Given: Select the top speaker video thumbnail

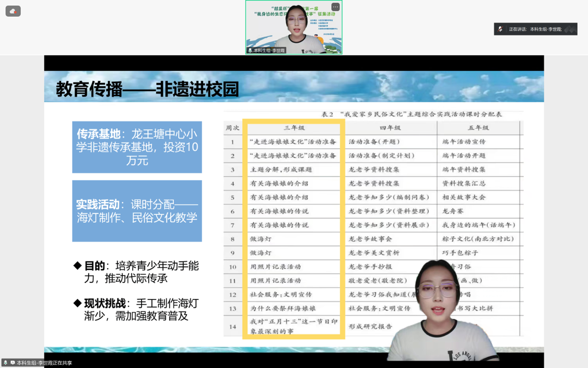Looking at the screenshot, I should (x=293, y=26).
